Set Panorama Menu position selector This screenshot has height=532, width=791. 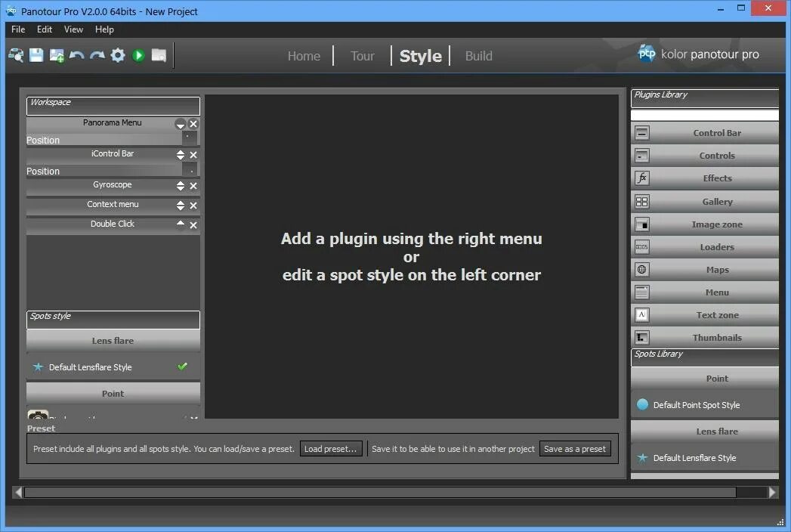point(190,138)
